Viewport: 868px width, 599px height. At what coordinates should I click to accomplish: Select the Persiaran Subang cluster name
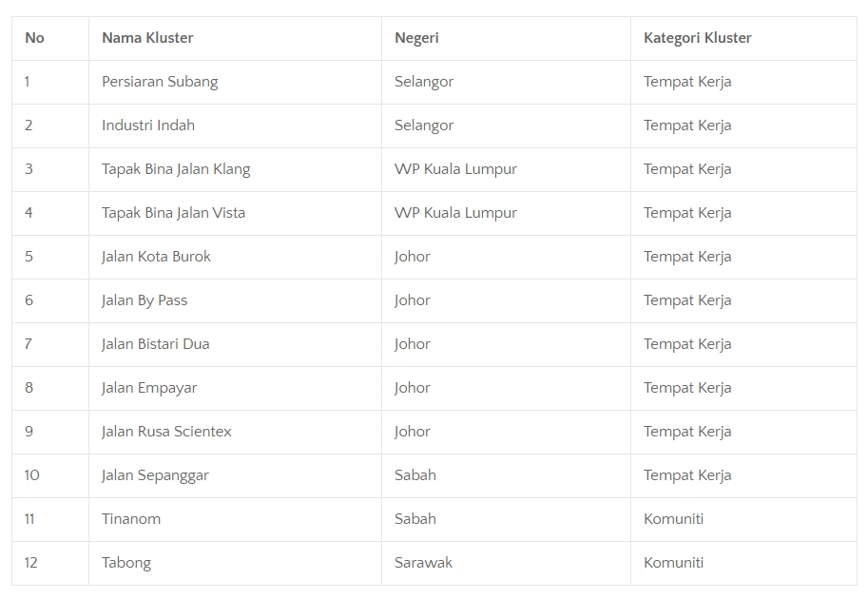160,82
